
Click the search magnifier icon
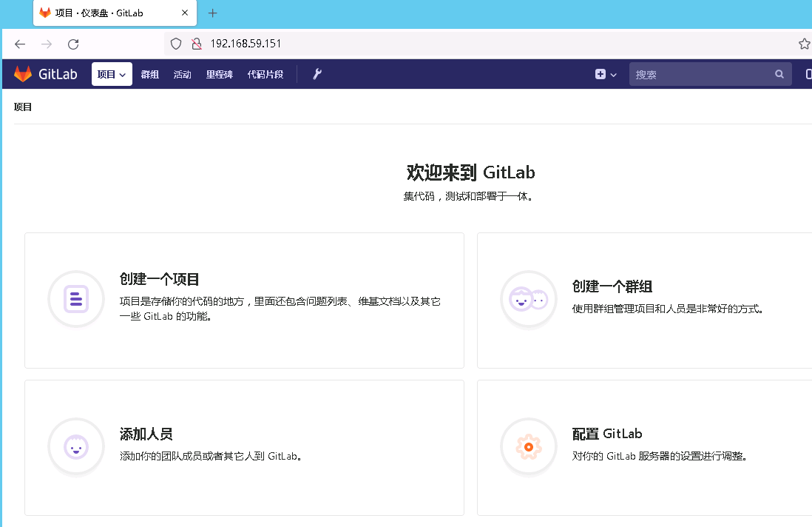click(779, 74)
